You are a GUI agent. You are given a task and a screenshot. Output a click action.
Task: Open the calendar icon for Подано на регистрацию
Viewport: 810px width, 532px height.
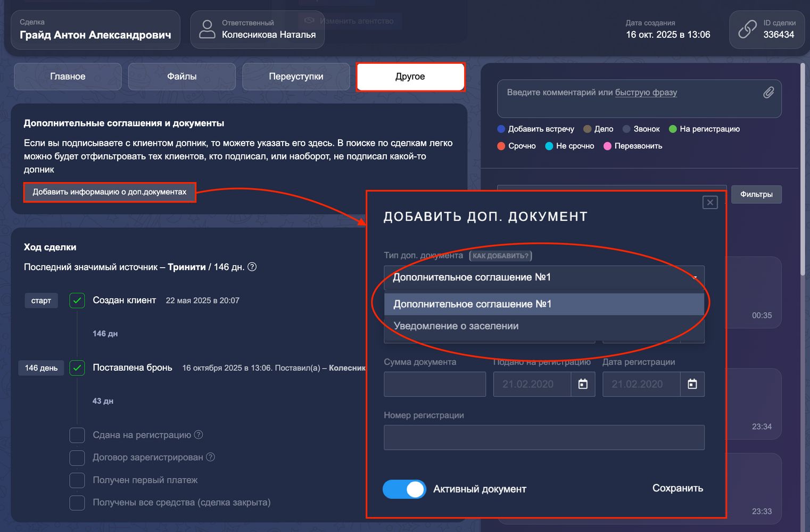tap(583, 384)
